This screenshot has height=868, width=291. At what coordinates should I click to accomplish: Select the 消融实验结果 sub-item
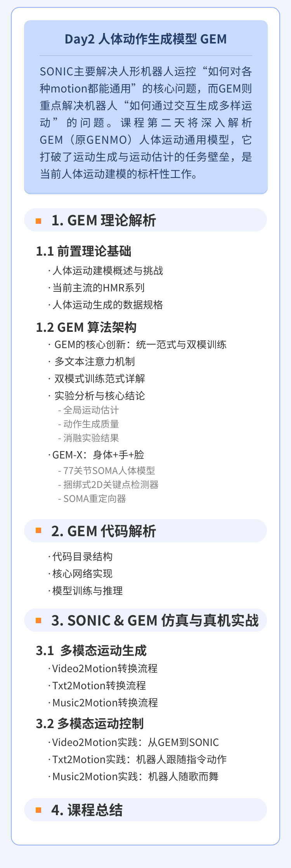[91, 438]
